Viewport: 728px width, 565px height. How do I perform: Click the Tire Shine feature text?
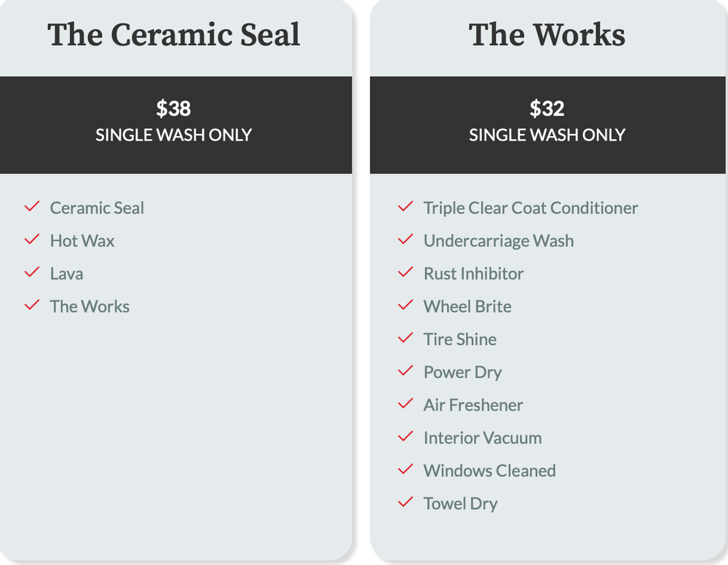coord(460,339)
